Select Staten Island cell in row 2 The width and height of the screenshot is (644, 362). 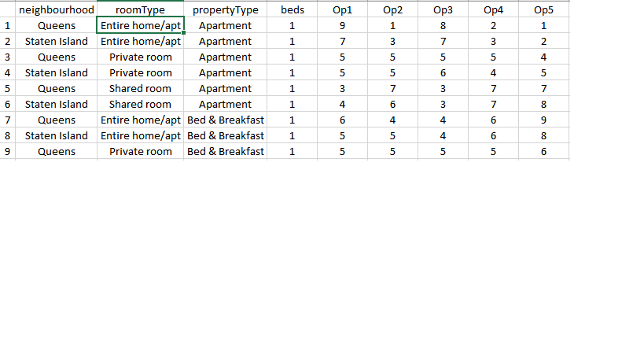[x=57, y=42]
